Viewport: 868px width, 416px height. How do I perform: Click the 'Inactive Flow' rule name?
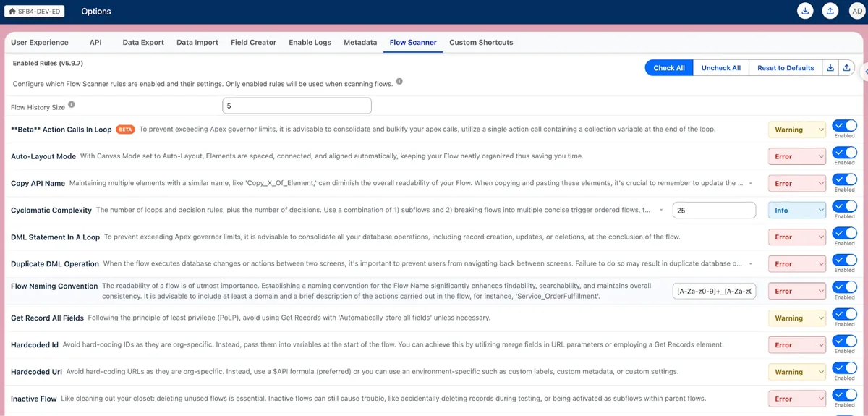(34, 399)
